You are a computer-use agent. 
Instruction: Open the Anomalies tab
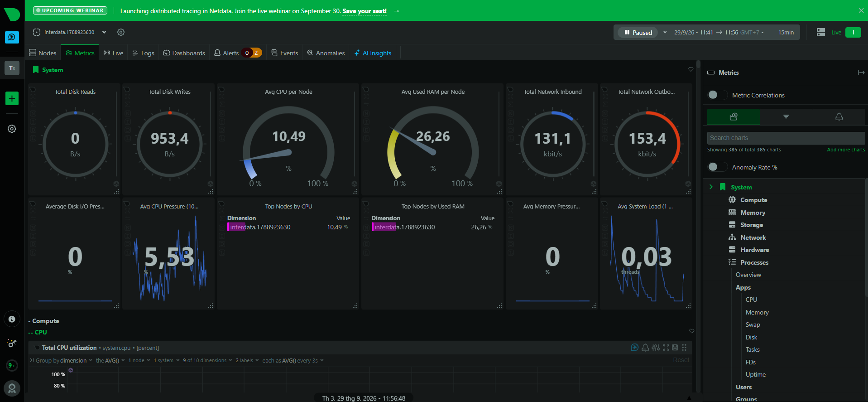(326, 53)
